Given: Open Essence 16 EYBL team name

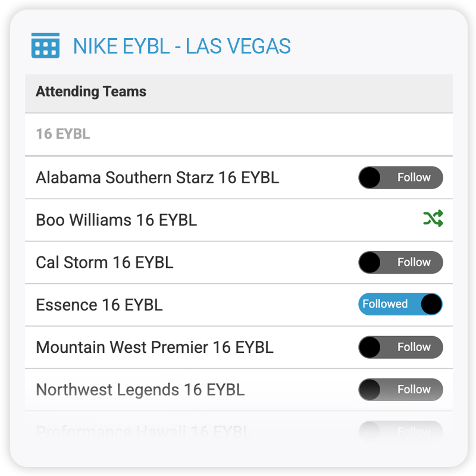Looking at the screenshot, I should (99, 305).
